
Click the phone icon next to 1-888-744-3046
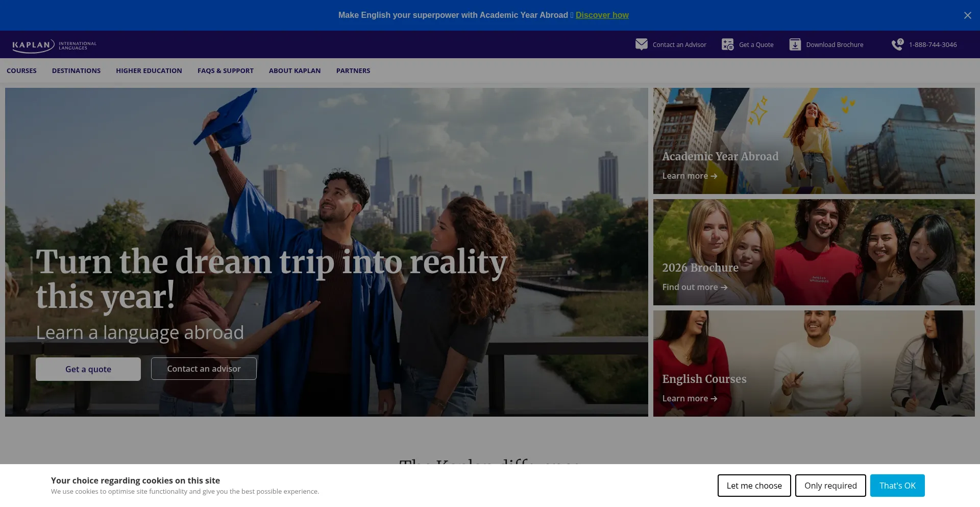coord(897,44)
